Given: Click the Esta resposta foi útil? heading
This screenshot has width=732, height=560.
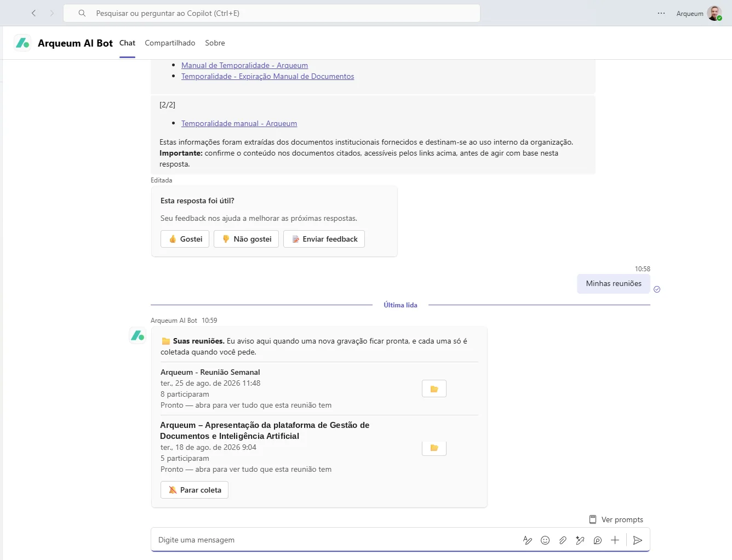Looking at the screenshot, I should (x=197, y=201).
